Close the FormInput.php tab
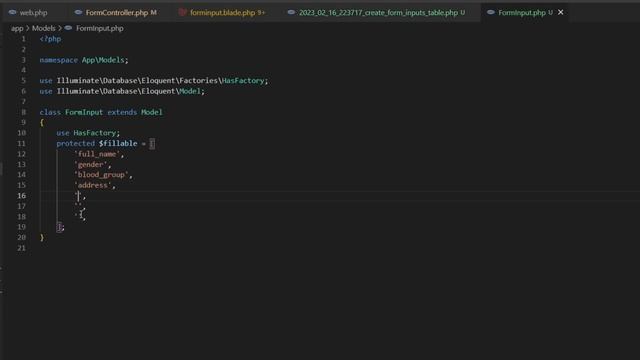The image size is (640, 360). (x=560, y=13)
